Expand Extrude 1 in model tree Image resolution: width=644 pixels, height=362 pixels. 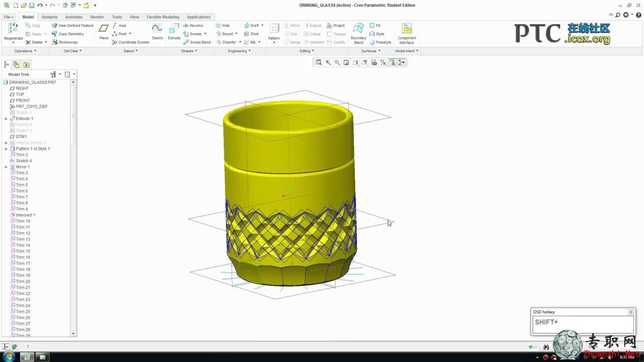click(x=6, y=119)
